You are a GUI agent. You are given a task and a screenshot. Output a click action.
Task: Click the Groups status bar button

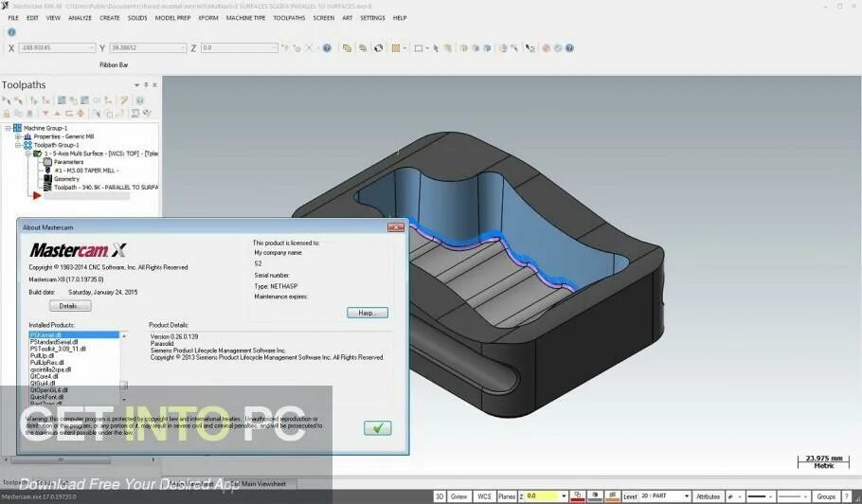coord(826,496)
